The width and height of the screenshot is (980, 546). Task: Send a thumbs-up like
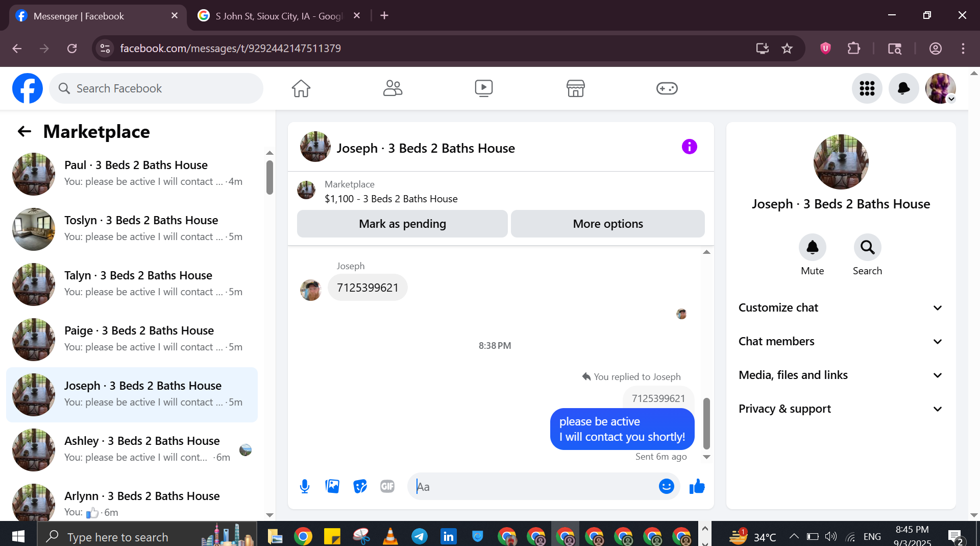tap(697, 486)
